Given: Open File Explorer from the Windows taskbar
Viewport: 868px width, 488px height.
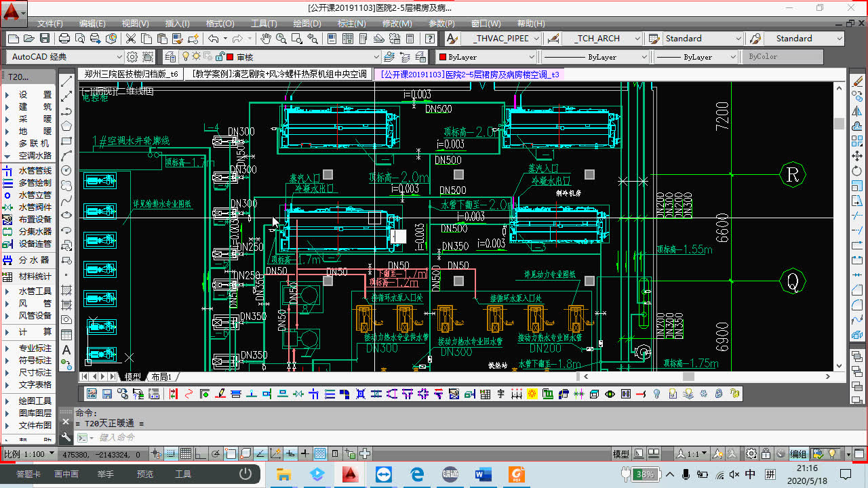Looking at the screenshot, I should pos(283,474).
